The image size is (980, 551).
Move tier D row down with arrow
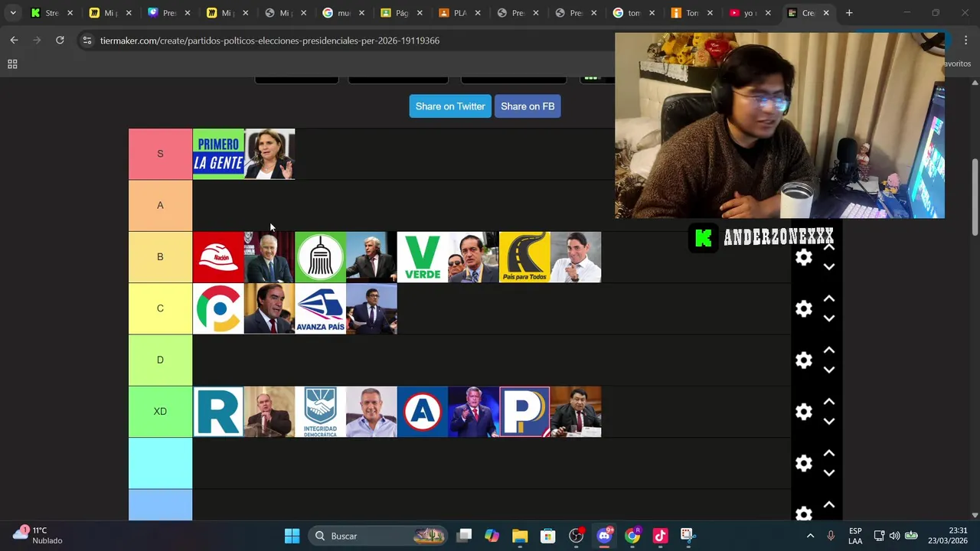(x=829, y=370)
